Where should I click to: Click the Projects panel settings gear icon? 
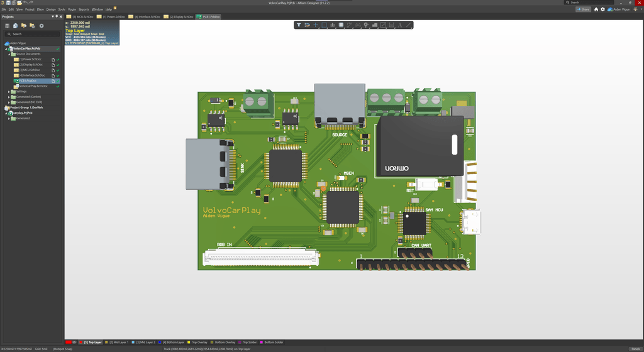[41, 25]
